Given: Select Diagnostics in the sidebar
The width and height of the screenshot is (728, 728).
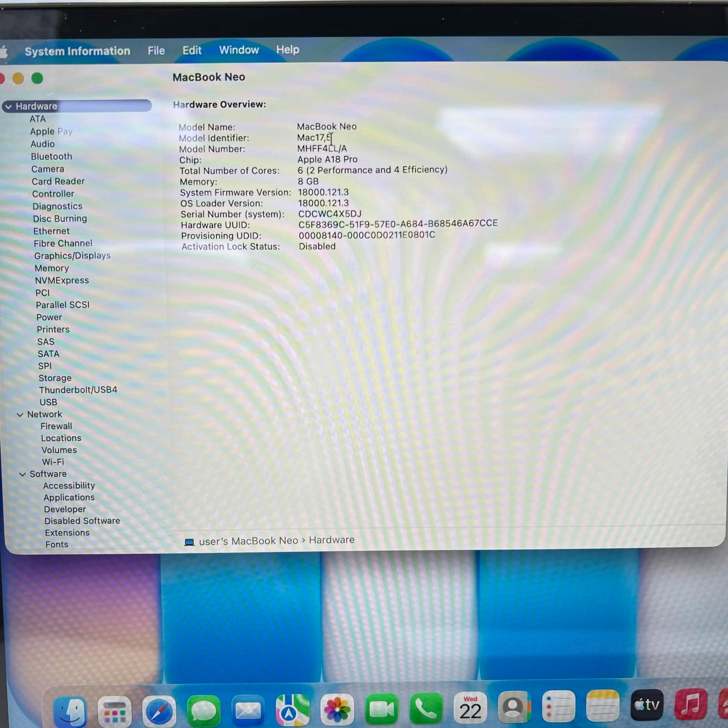Looking at the screenshot, I should tap(57, 207).
